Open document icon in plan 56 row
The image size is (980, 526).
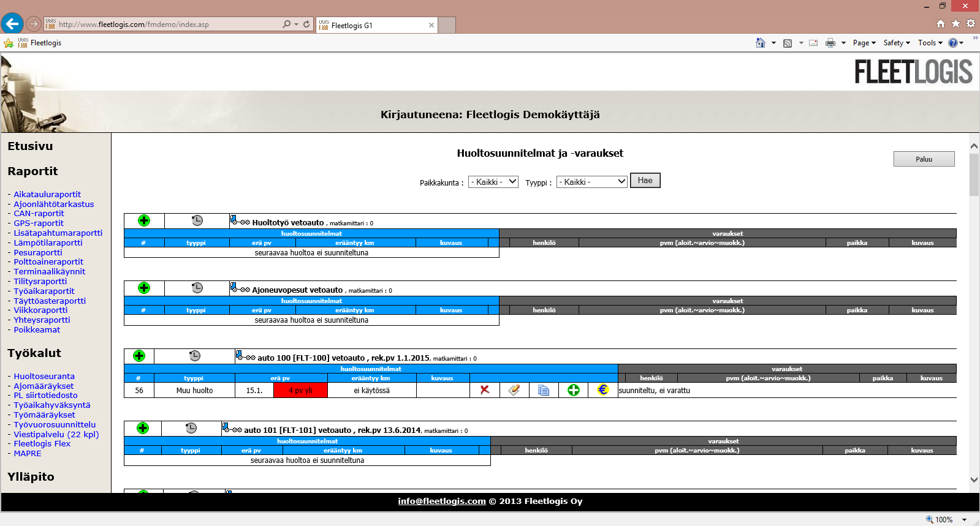click(544, 390)
